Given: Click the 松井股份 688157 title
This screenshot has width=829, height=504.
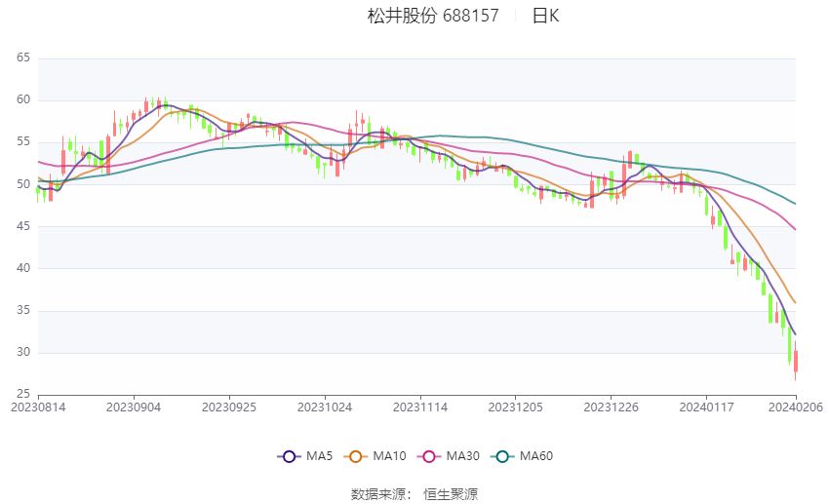Looking at the screenshot, I should (433, 16).
